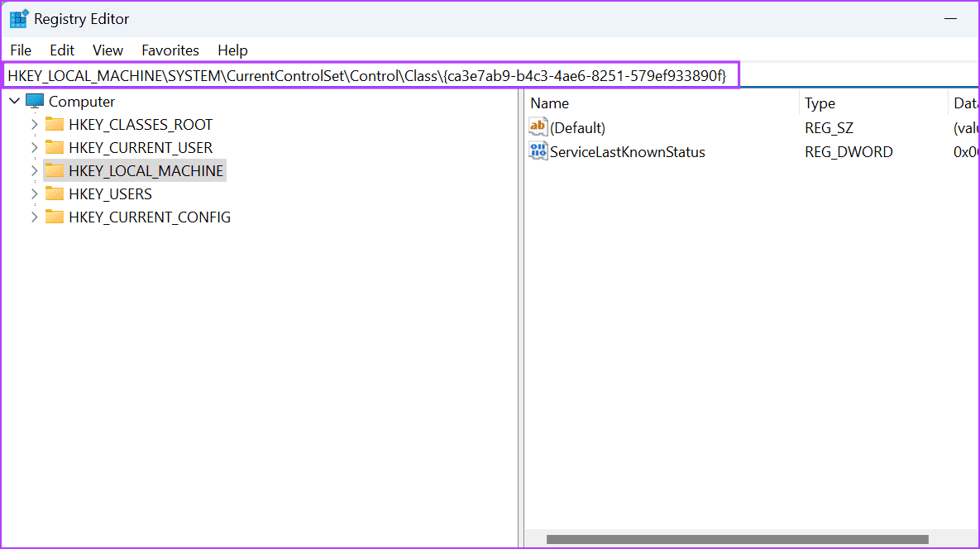Click the HKEY_CURRENT_USER folder icon
980x549 pixels.
pos(55,147)
